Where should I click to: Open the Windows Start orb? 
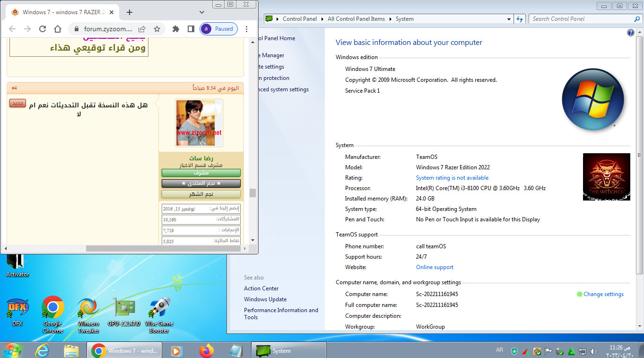tap(13, 350)
